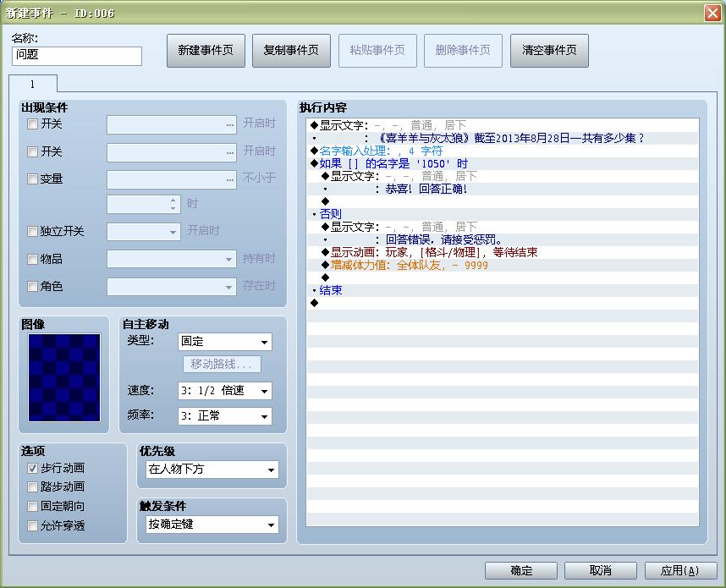Click the 新建事件页 button
This screenshot has height=588, width=726.
click(x=206, y=51)
